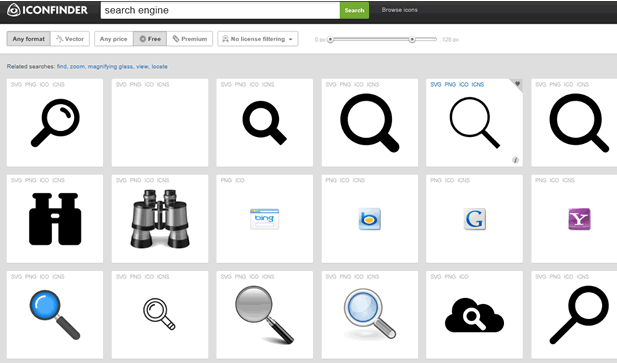Open related search 'magnifying glass'
The height and width of the screenshot is (363, 617).
pyautogui.click(x=111, y=66)
